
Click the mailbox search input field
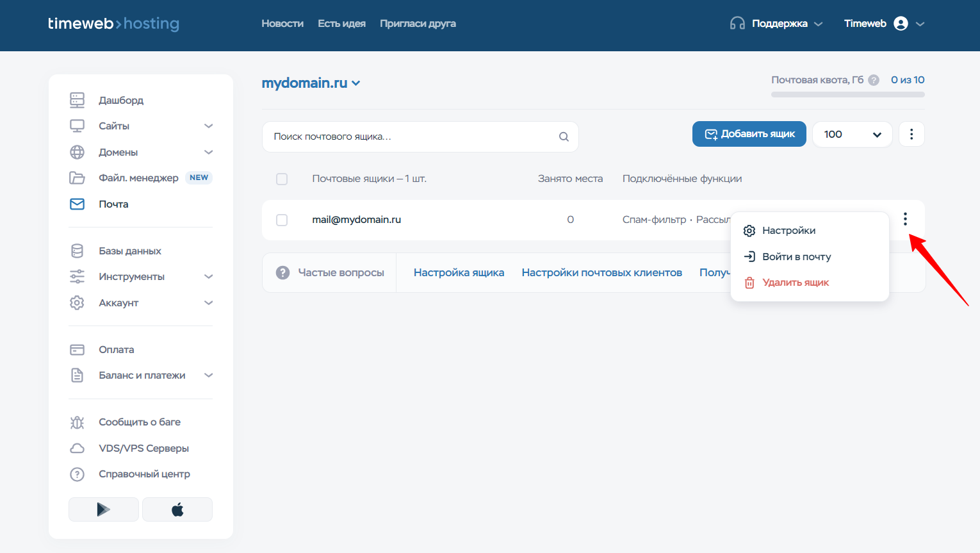click(x=410, y=136)
